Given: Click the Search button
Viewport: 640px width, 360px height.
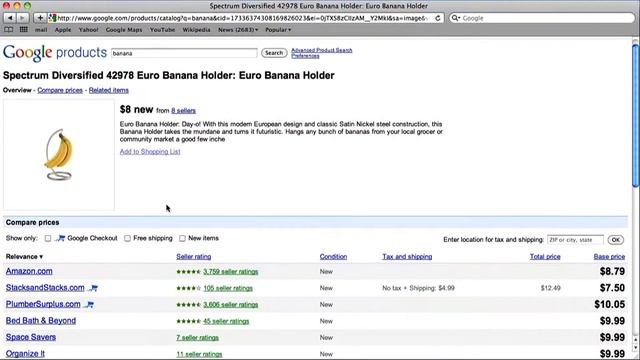Looking at the screenshot, I should coord(274,53).
